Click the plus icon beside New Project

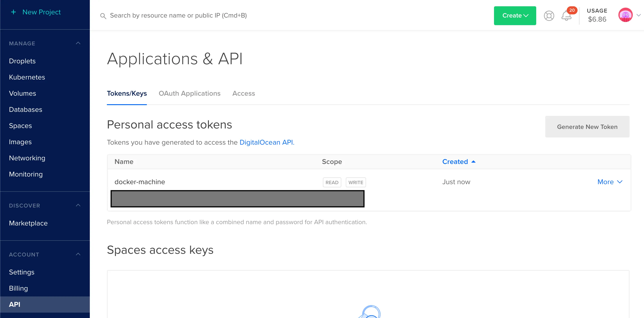point(14,12)
